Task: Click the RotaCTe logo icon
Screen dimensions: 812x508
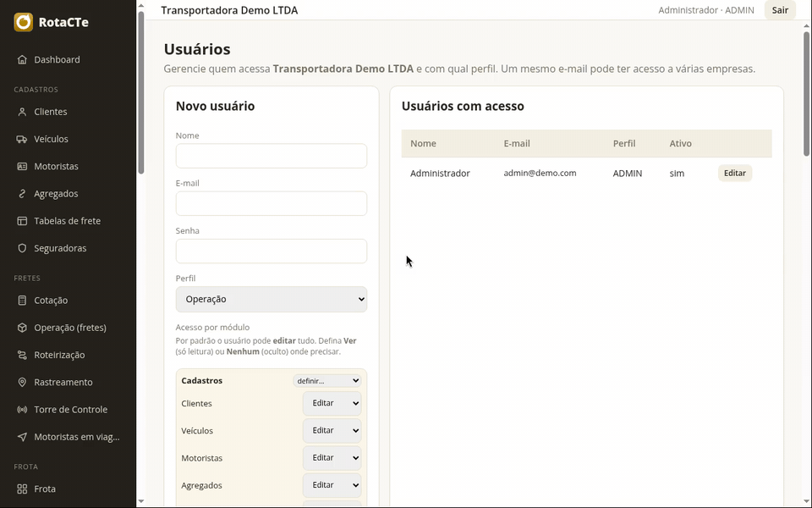Action: pos(24,22)
